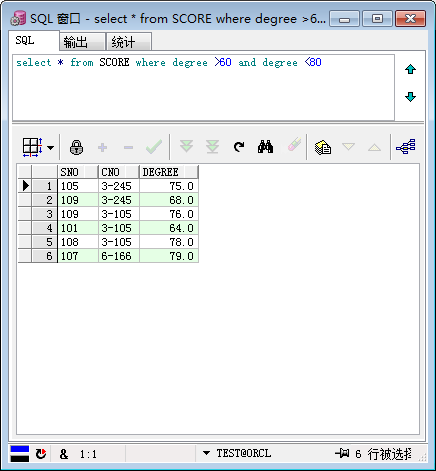This screenshot has width=436, height=471.
Task: Click the up triangle previous-record icon
Action: [374, 147]
